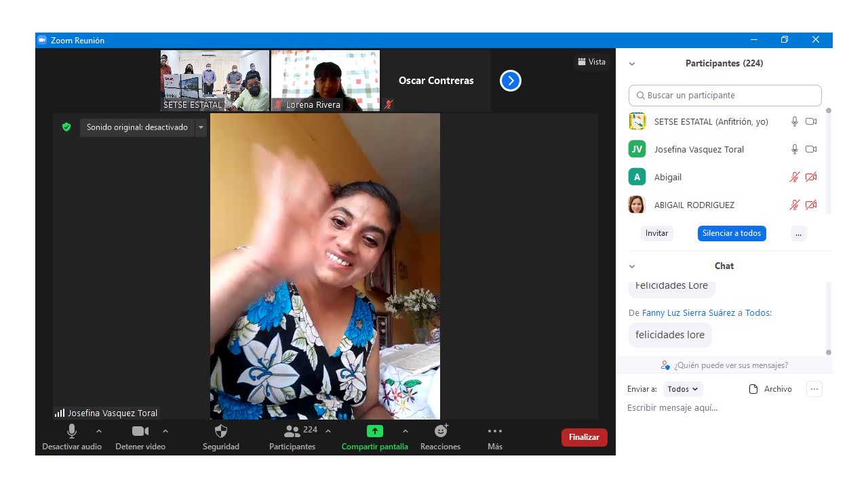
Task: Click ABIGAIL RODRIGUEZ's disabled camera icon
Action: click(x=811, y=205)
